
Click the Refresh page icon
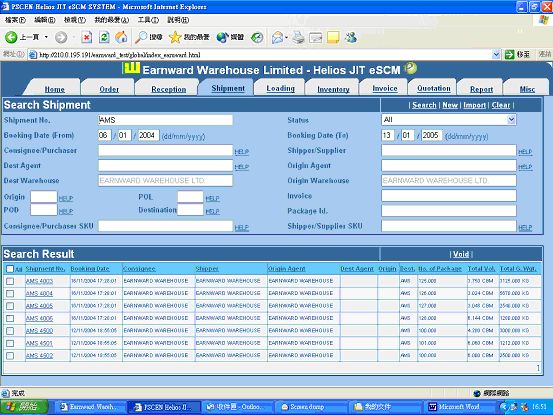104,37
